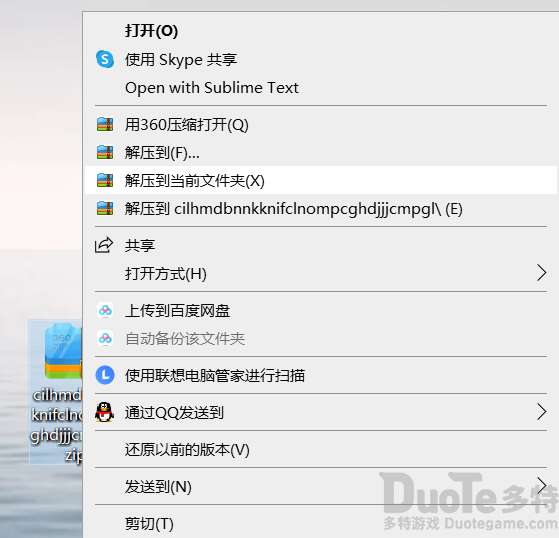This screenshot has width=559, height=538.
Task: Click 360 zip icon beside 用360压缩打开
Action: click(105, 124)
